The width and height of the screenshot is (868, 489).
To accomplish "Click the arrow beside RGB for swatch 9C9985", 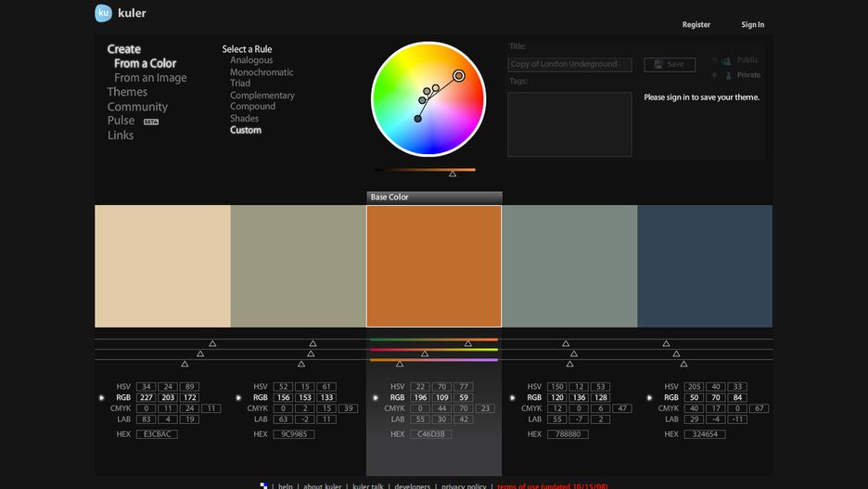I will click(238, 398).
